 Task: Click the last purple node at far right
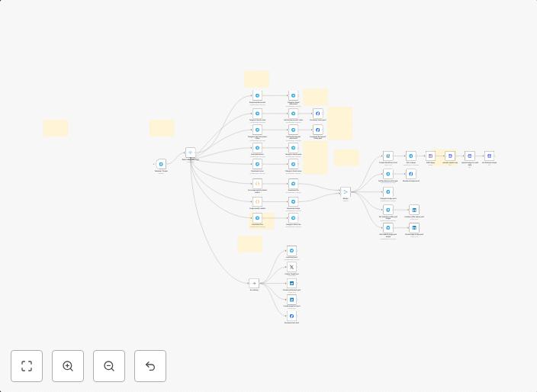[x=489, y=156]
